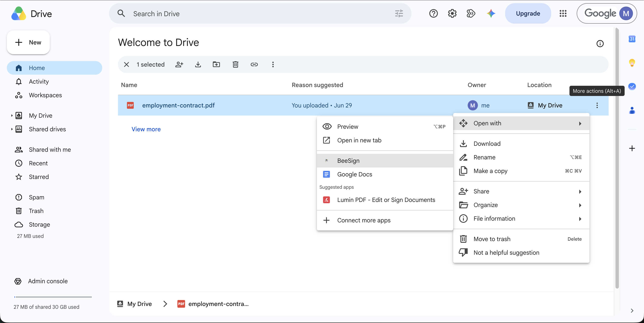This screenshot has height=323, width=644.
Task: Open the Help support icon
Action: pyautogui.click(x=433, y=13)
